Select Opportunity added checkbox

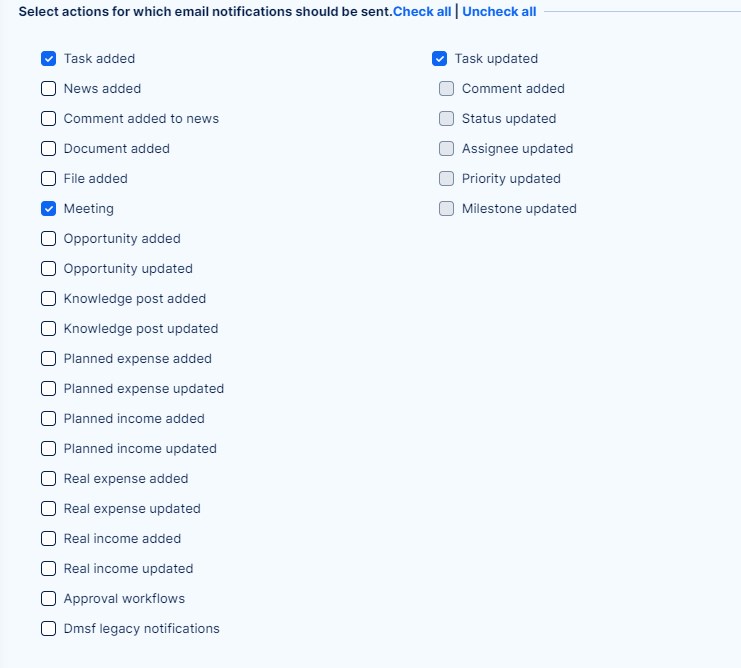point(48,239)
